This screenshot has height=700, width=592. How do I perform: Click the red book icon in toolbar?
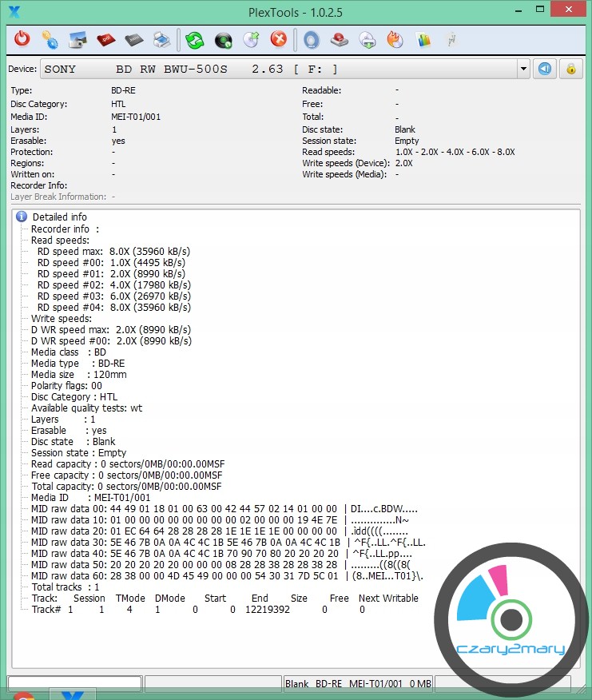(x=105, y=39)
